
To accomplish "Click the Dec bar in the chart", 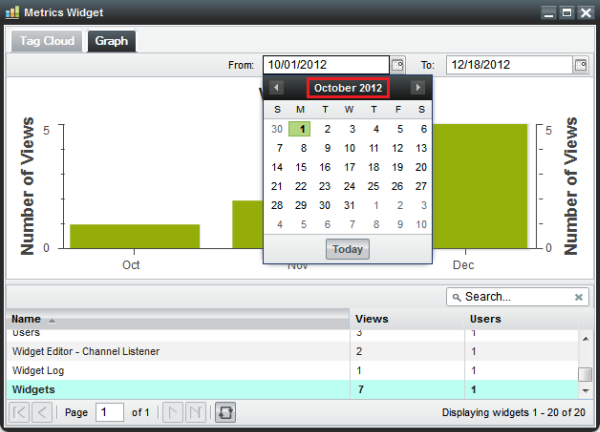I will [x=480, y=186].
